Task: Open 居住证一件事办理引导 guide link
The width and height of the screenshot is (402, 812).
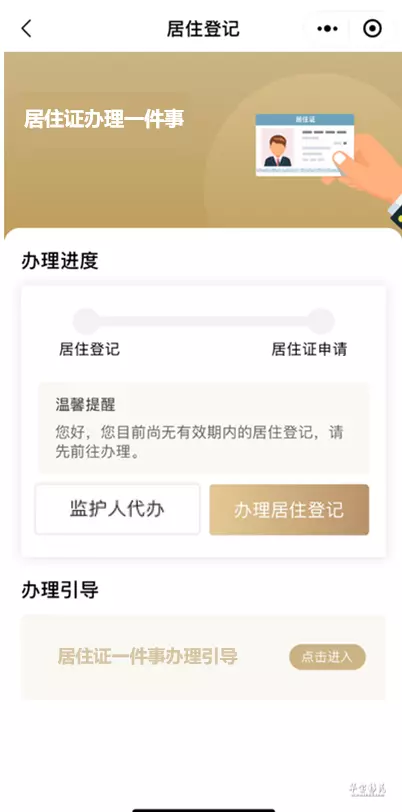Action: coord(147,657)
